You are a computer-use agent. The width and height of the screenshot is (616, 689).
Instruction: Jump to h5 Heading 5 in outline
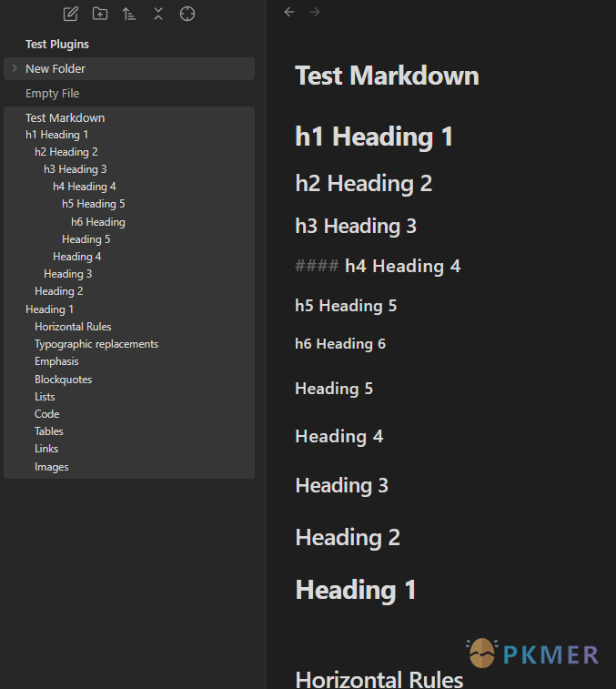[94, 204]
